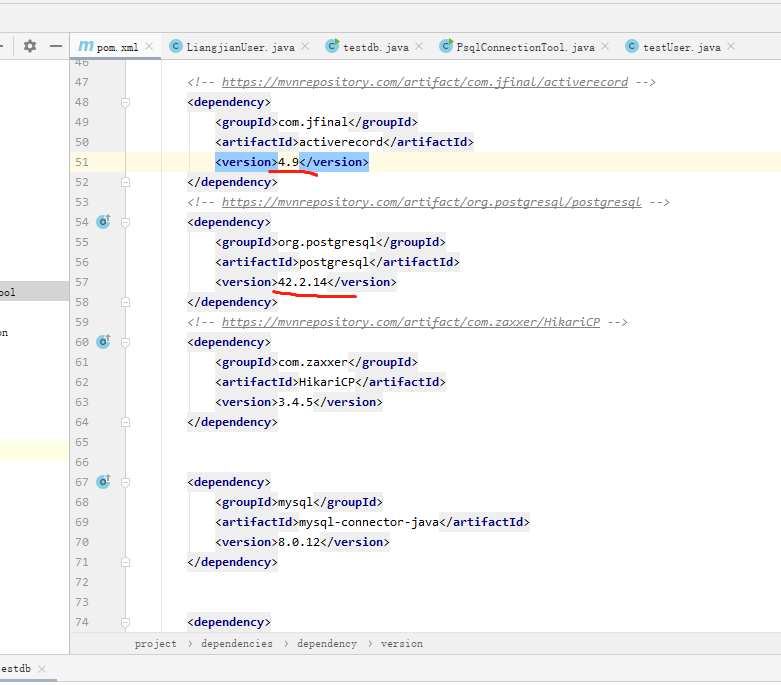Click line number 72 in the gutter
Screen dimensions: 781x685
point(82,582)
